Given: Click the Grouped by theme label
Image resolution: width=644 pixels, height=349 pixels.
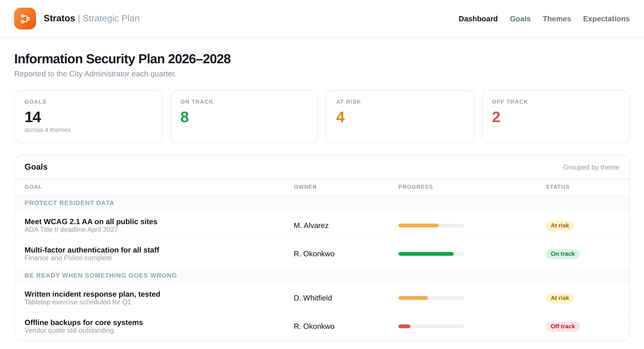Looking at the screenshot, I should [591, 167].
